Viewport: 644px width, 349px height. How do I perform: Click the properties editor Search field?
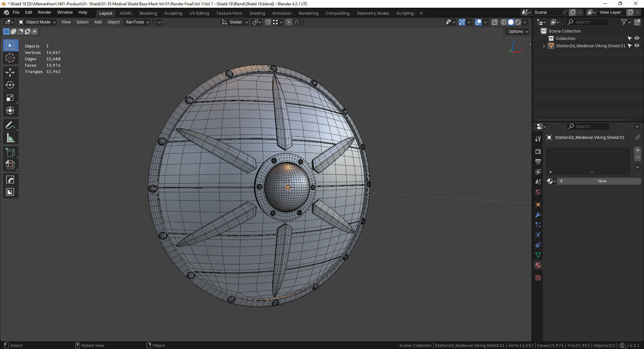click(x=588, y=127)
